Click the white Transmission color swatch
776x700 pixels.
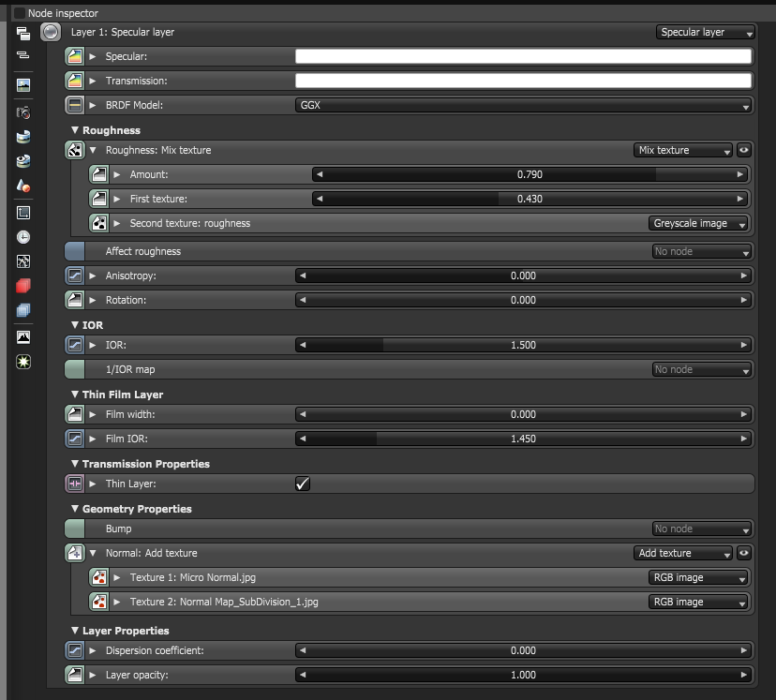(524, 81)
